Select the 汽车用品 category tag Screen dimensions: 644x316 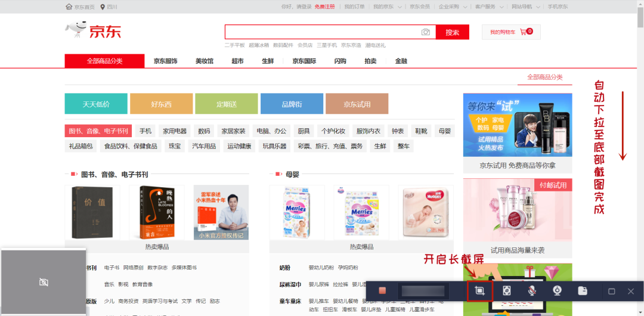point(204,146)
